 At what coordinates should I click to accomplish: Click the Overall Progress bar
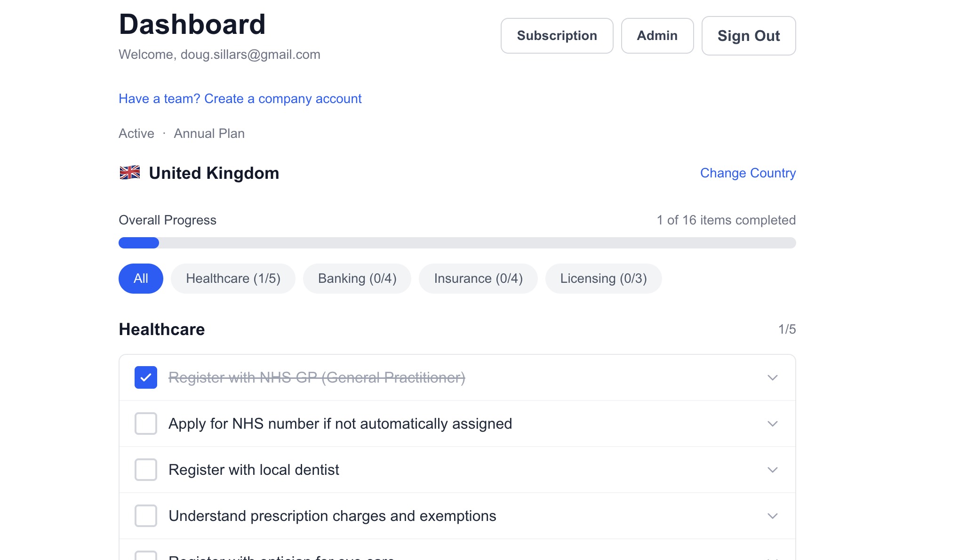(x=456, y=243)
